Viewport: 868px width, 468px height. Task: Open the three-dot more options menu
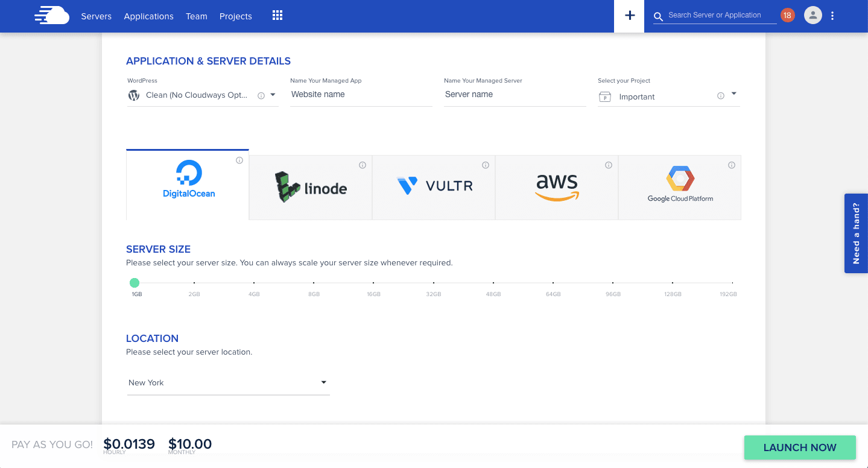832,16
